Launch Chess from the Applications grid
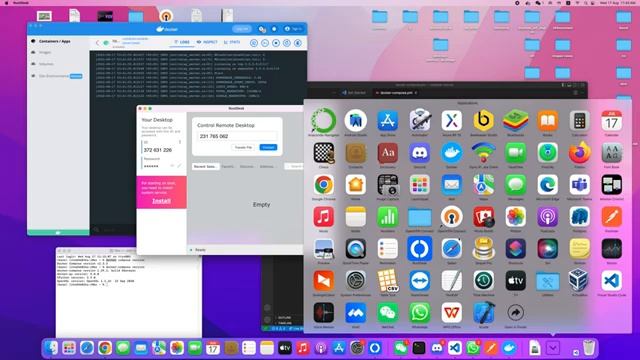The height and width of the screenshot is (360, 640). pos(324,153)
